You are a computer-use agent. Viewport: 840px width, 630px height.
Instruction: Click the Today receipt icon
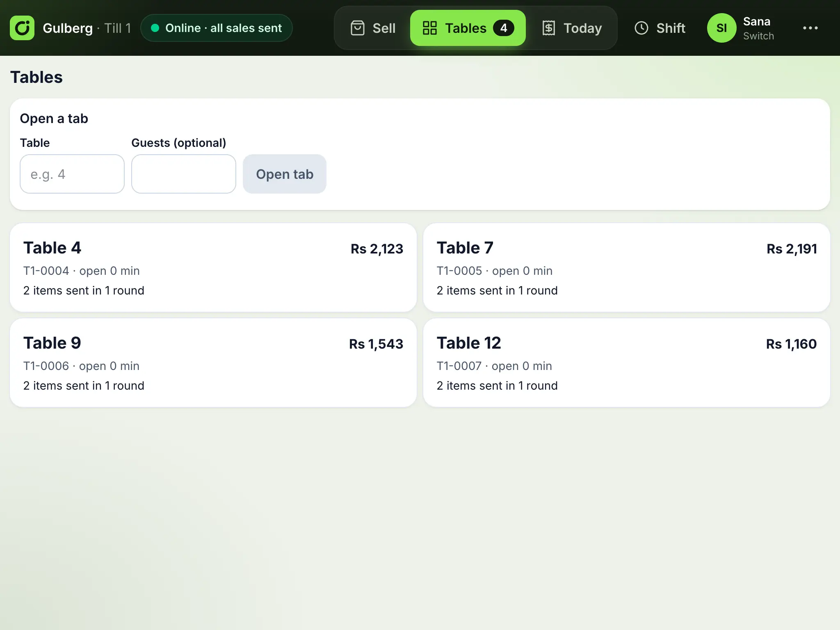[x=549, y=28]
